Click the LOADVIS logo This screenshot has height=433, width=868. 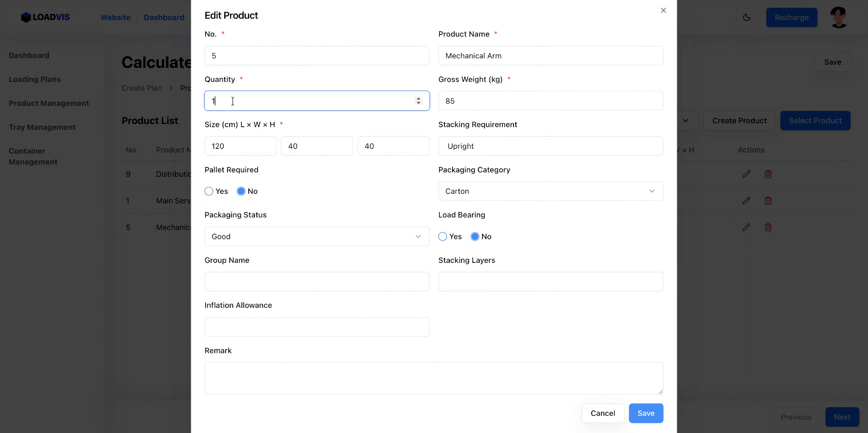pyautogui.click(x=46, y=17)
